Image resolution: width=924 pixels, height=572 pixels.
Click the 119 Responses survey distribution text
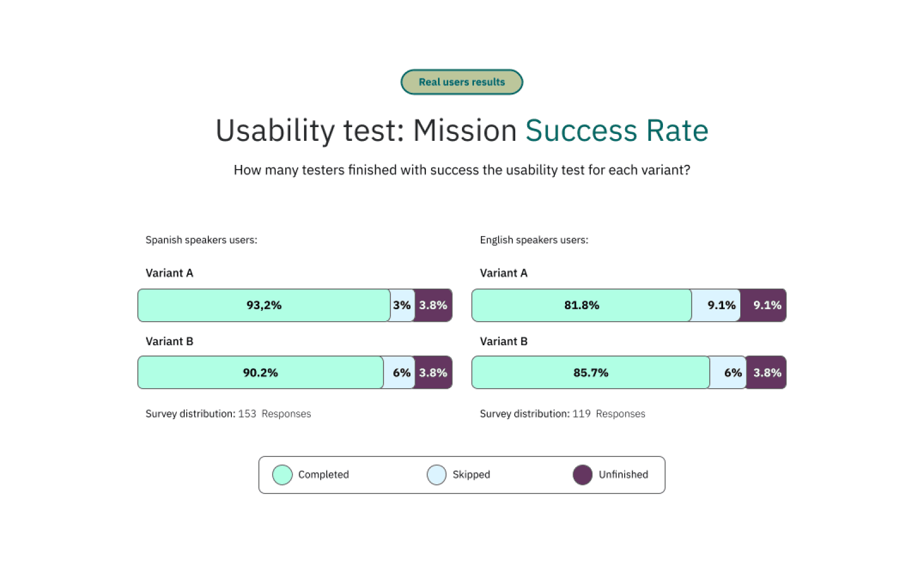[609, 414]
